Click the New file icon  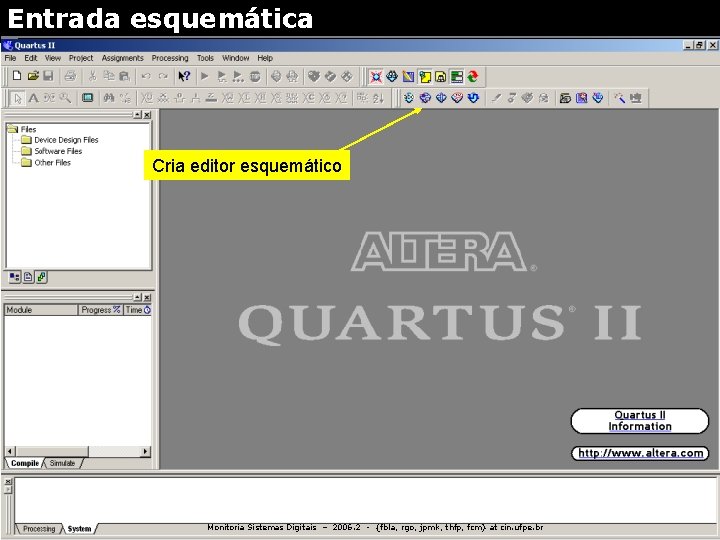(x=17, y=76)
